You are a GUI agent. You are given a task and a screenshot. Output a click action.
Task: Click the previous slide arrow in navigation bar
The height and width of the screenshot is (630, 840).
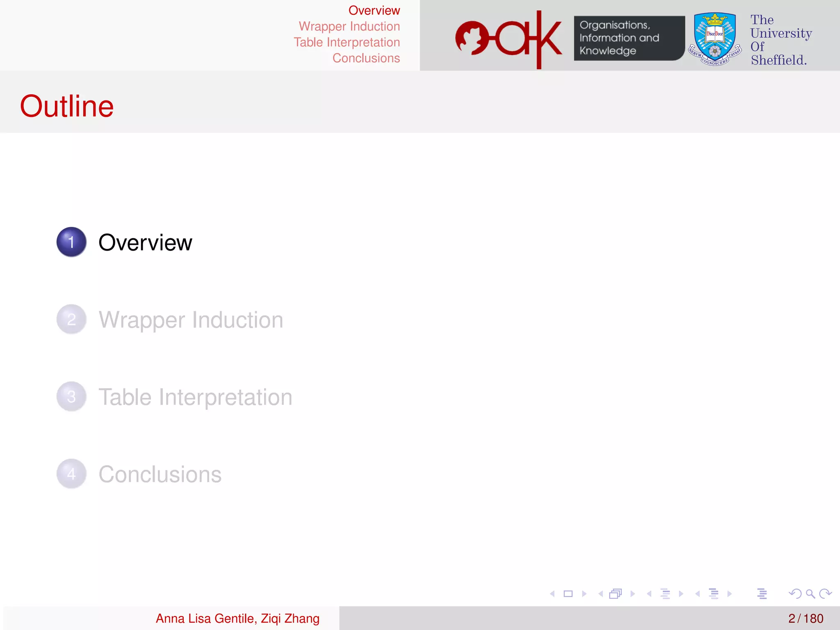pos(552,593)
